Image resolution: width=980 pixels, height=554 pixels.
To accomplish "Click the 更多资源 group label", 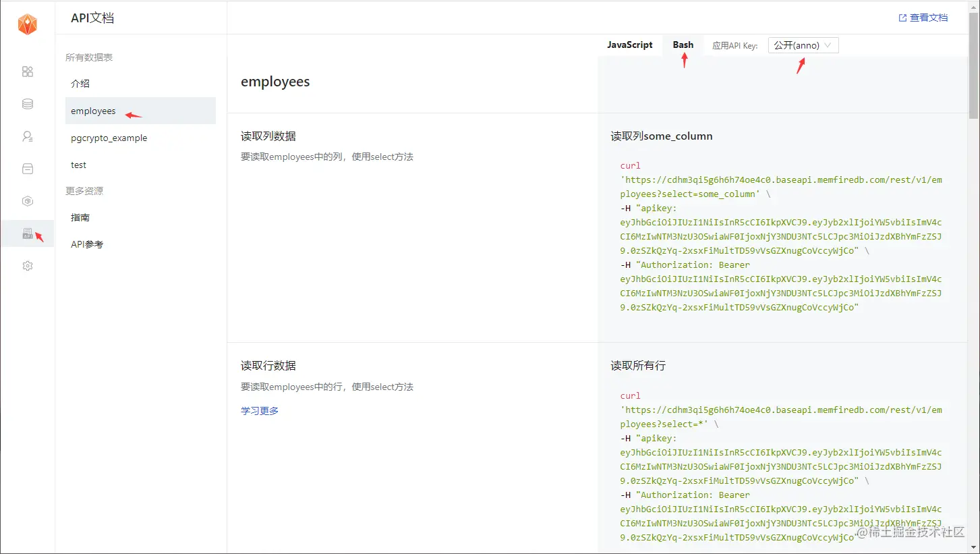I will (84, 191).
